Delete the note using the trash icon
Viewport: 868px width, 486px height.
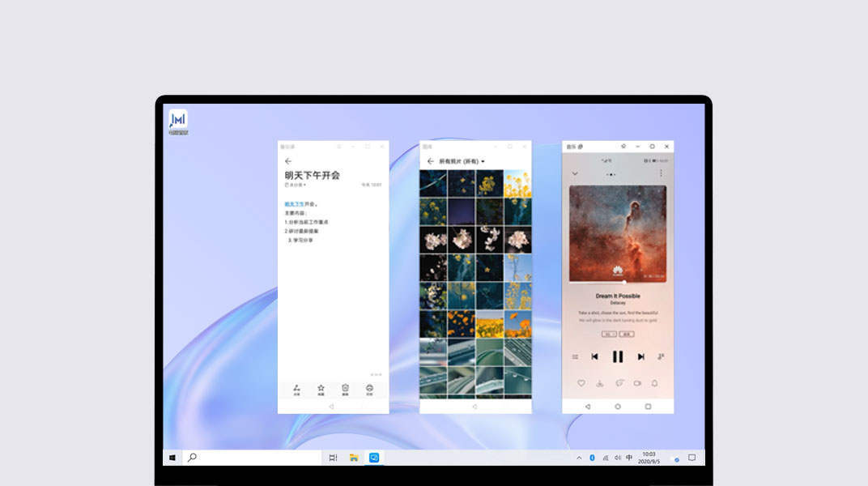click(345, 390)
